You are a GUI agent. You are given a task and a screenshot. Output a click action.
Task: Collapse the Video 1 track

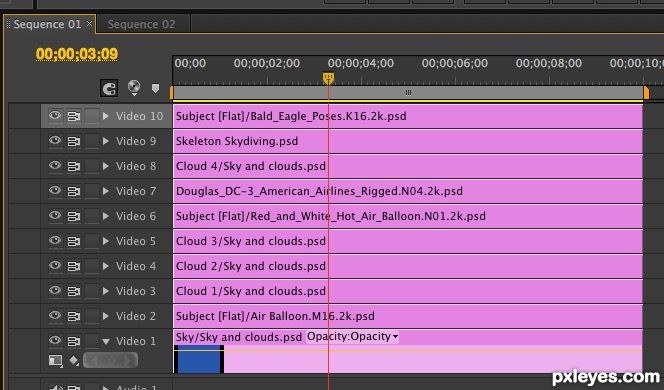(x=106, y=341)
